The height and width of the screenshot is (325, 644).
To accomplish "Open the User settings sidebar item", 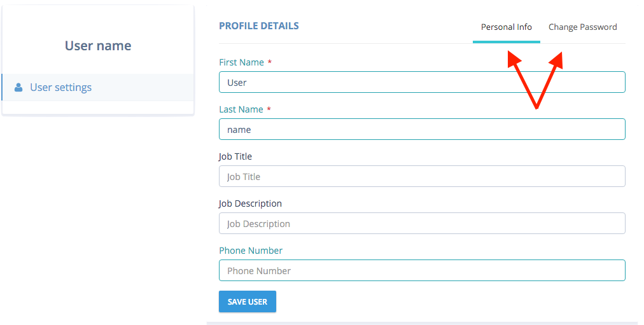I will point(98,87).
